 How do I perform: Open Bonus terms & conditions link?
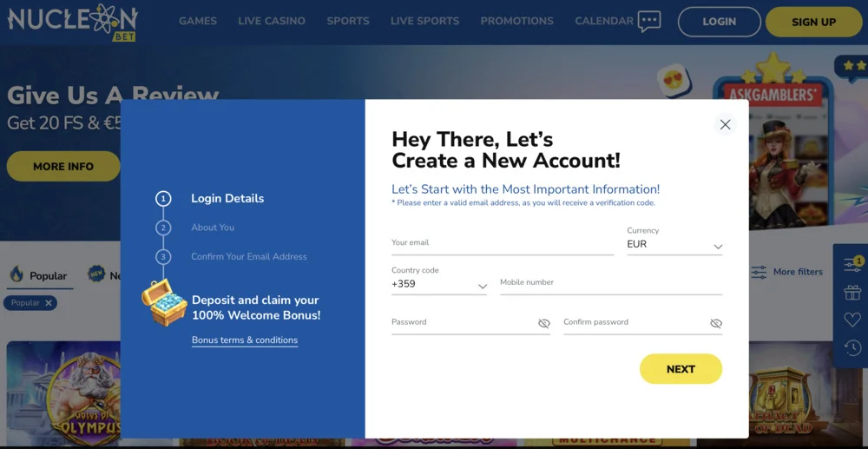[x=245, y=340]
